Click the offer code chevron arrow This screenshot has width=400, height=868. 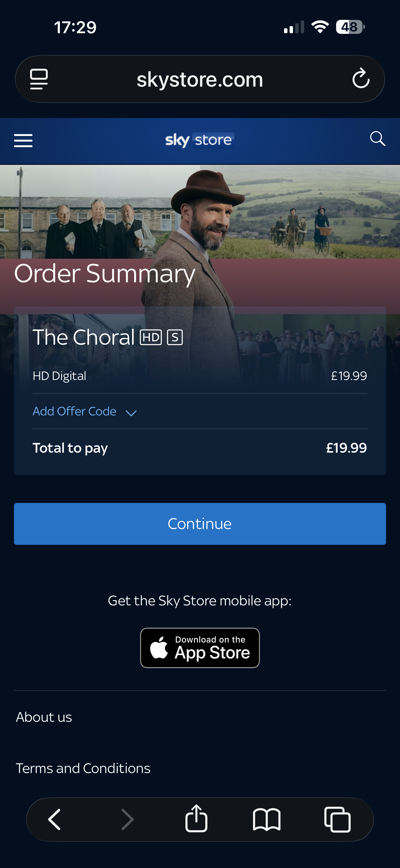pyautogui.click(x=131, y=413)
